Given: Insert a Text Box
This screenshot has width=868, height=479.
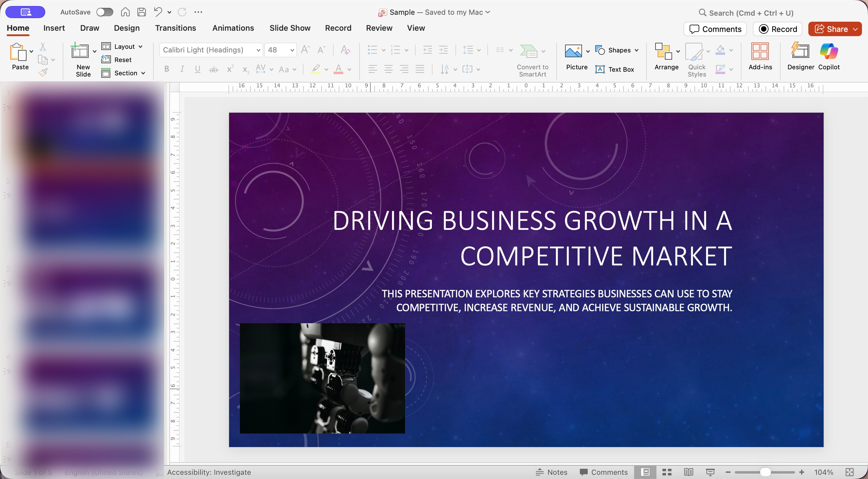Looking at the screenshot, I should pos(615,69).
